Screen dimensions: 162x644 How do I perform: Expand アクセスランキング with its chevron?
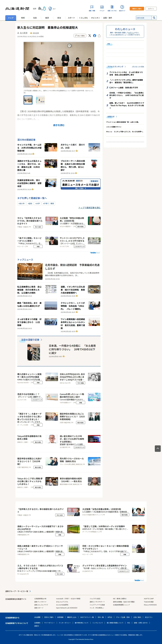pyautogui.click(x=125, y=67)
